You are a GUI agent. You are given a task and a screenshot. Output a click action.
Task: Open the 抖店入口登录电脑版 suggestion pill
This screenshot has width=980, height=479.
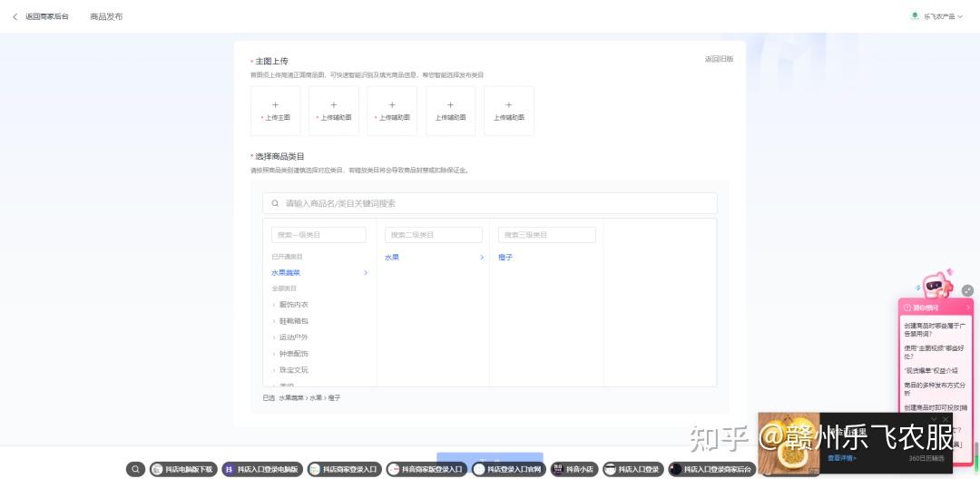click(262, 469)
